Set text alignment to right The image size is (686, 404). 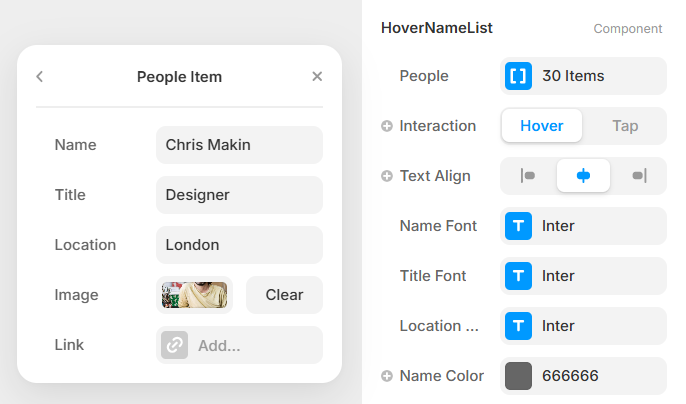[x=639, y=176]
